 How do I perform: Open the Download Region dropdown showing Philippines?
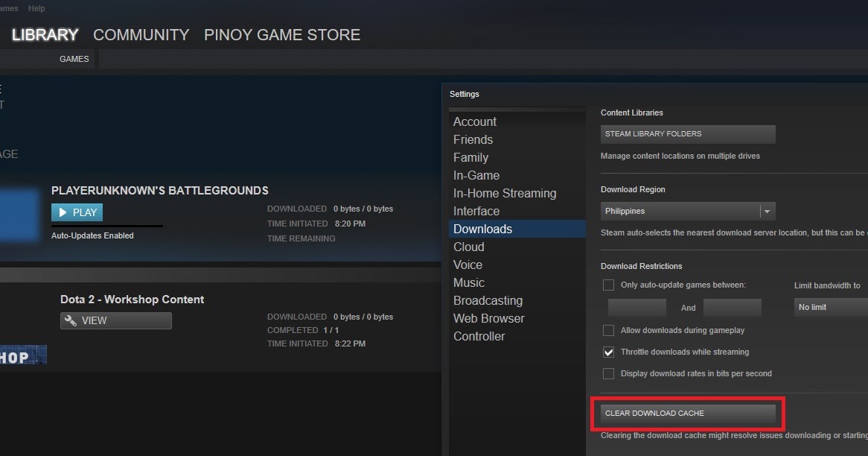pos(688,211)
